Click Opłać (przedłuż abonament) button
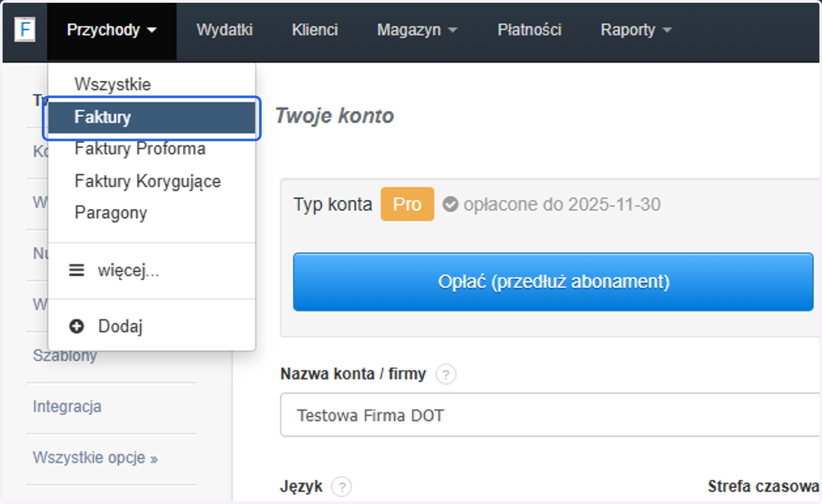Viewport: 822px width, 504px height. 553,281
